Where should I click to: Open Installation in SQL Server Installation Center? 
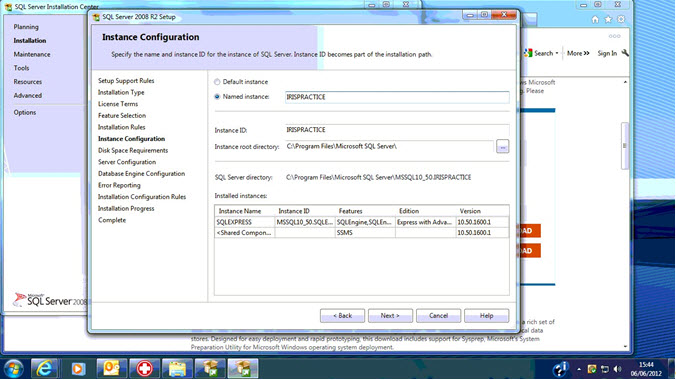tap(30, 41)
